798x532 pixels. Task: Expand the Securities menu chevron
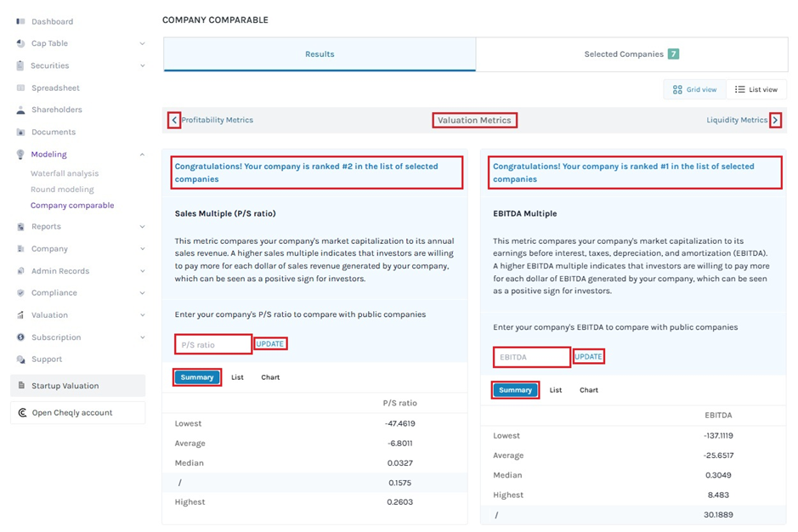tap(142, 65)
